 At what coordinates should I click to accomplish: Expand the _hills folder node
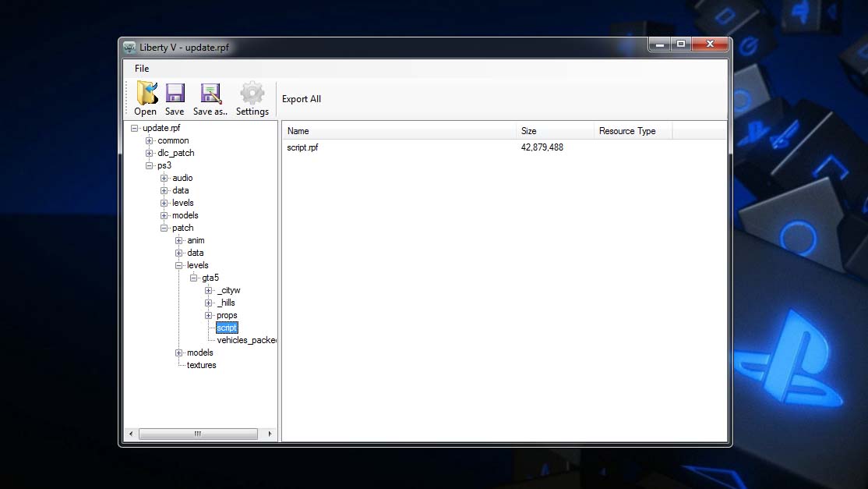pos(208,303)
